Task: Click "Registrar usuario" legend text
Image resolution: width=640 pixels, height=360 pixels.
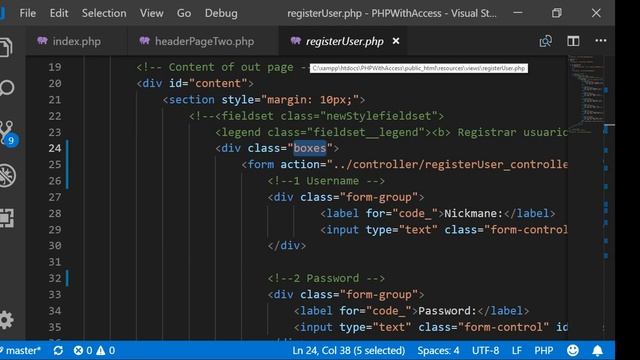Action: 512,132
